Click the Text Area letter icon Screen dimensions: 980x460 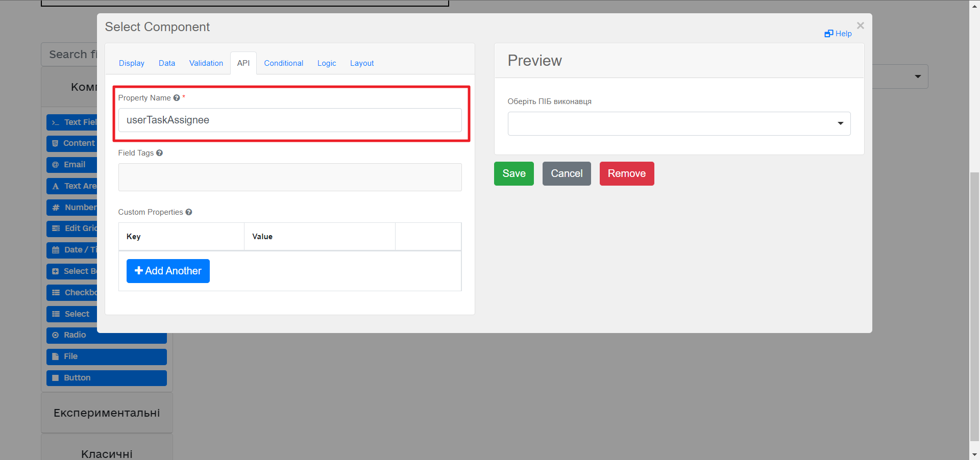[x=56, y=186]
